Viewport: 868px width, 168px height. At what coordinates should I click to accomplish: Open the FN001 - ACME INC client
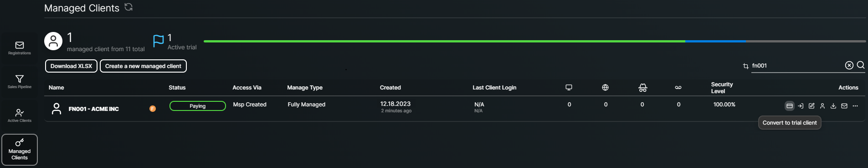tap(94, 109)
